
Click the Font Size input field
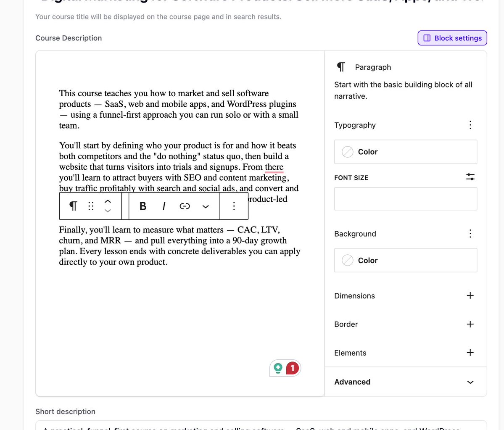point(406,199)
